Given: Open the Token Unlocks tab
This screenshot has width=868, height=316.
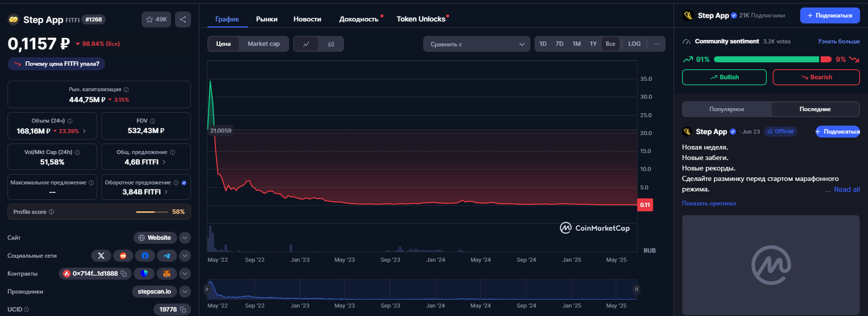Looking at the screenshot, I should tap(421, 19).
